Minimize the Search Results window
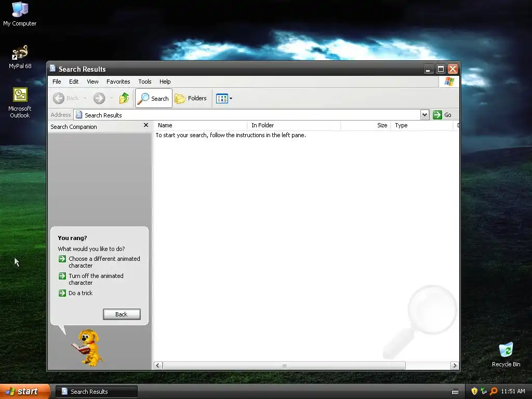 pyautogui.click(x=428, y=69)
